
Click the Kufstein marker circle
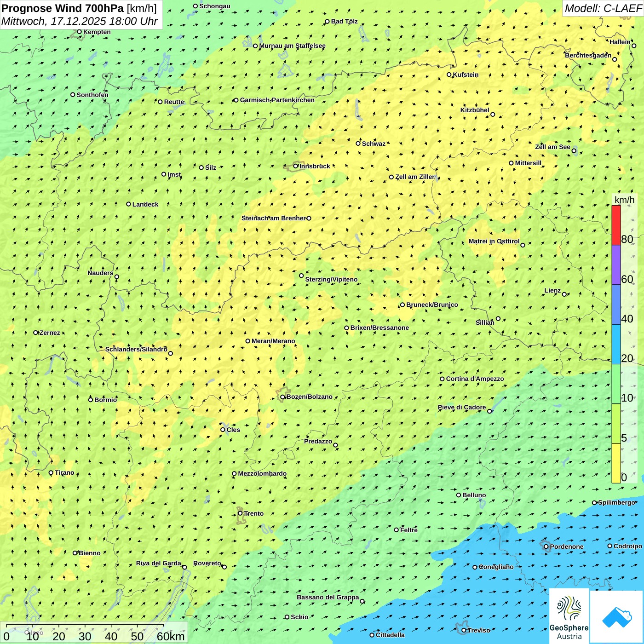click(449, 75)
